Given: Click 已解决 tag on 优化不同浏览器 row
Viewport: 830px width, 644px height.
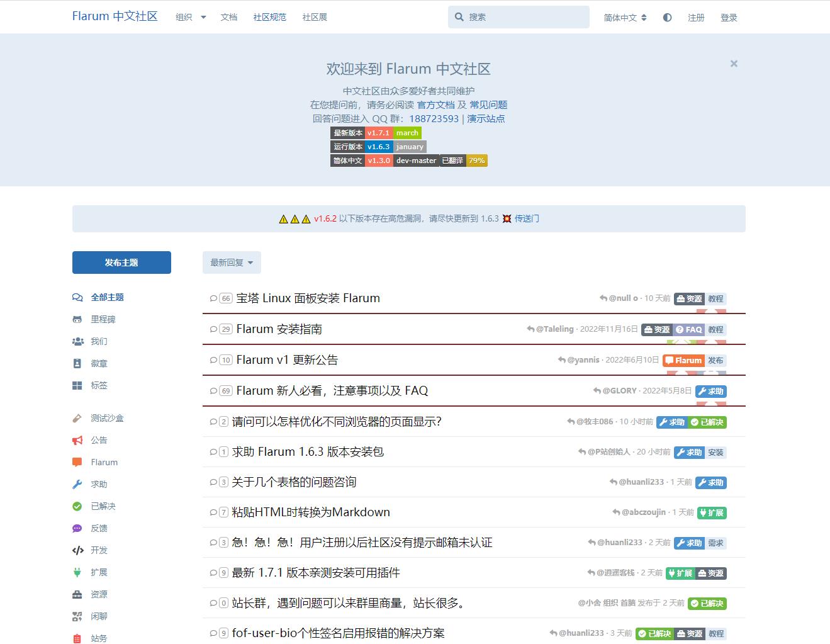Looking at the screenshot, I should tap(707, 422).
